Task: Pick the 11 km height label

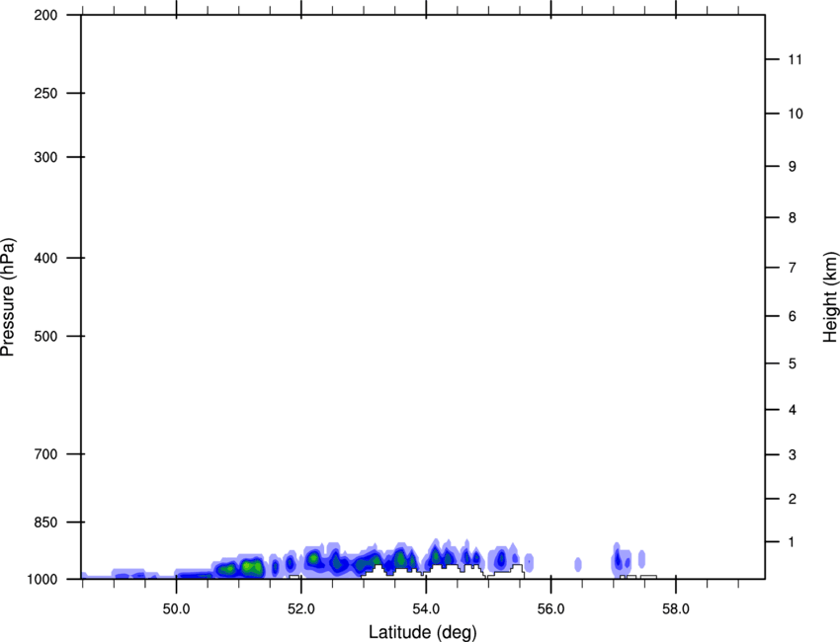Action: pyautogui.click(x=795, y=59)
